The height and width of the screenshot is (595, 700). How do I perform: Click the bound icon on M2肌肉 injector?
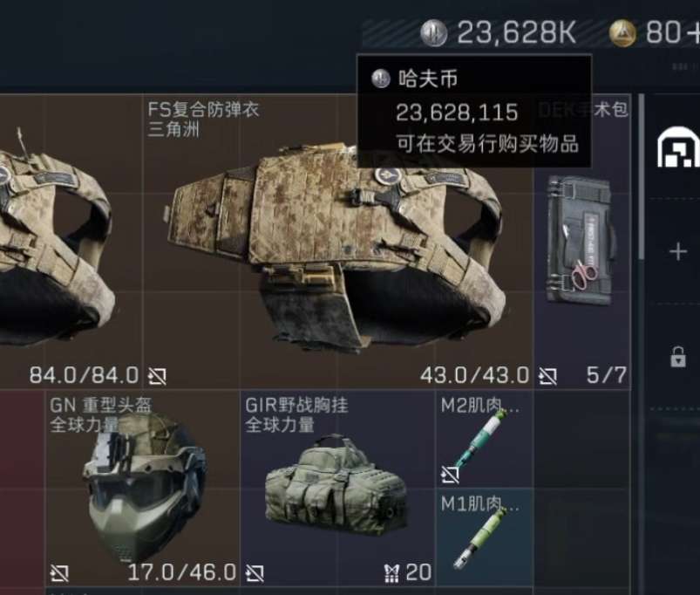[x=450, y=475]
